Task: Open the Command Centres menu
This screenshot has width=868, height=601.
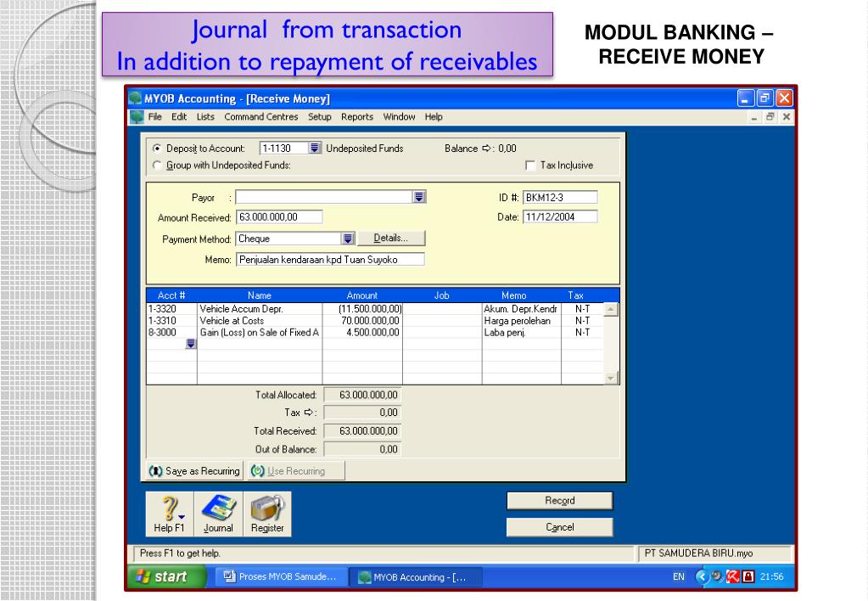Action: tap(261, 117)
